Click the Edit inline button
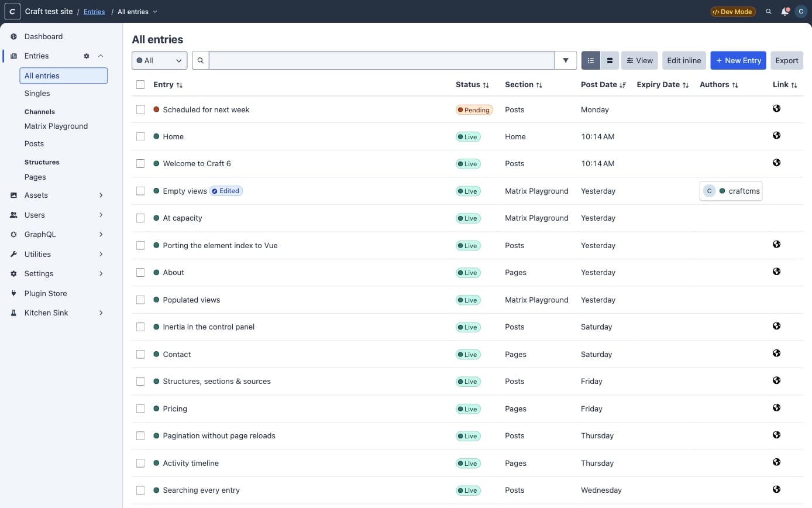Screen dimensions: 812x508 point(684,60)
